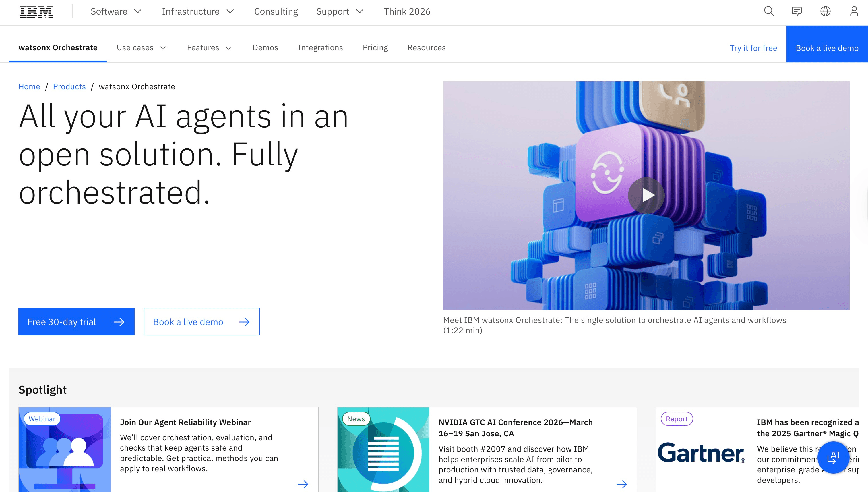
Task: Click the IBM logo
Action: point(36,11)
